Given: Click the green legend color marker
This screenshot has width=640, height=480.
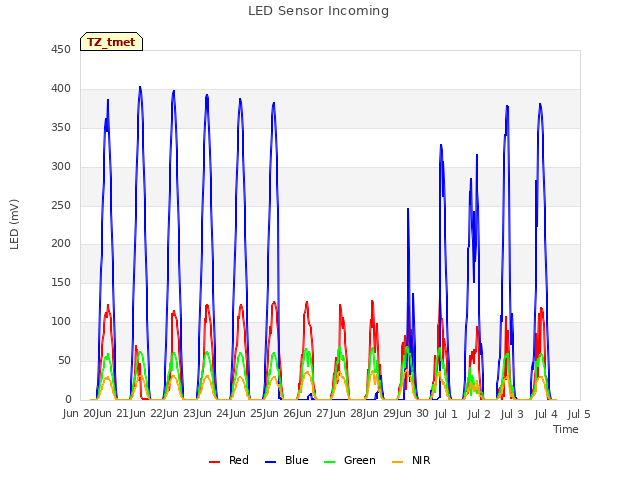Looking at the screenshot, I should [x=329, y=462].
